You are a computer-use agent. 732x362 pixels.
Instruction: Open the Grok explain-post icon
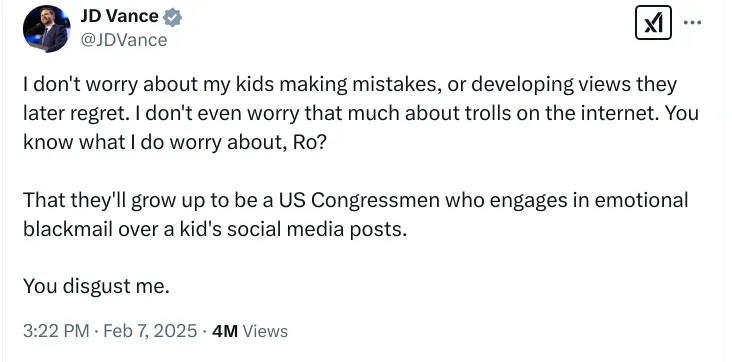point(653,22)
